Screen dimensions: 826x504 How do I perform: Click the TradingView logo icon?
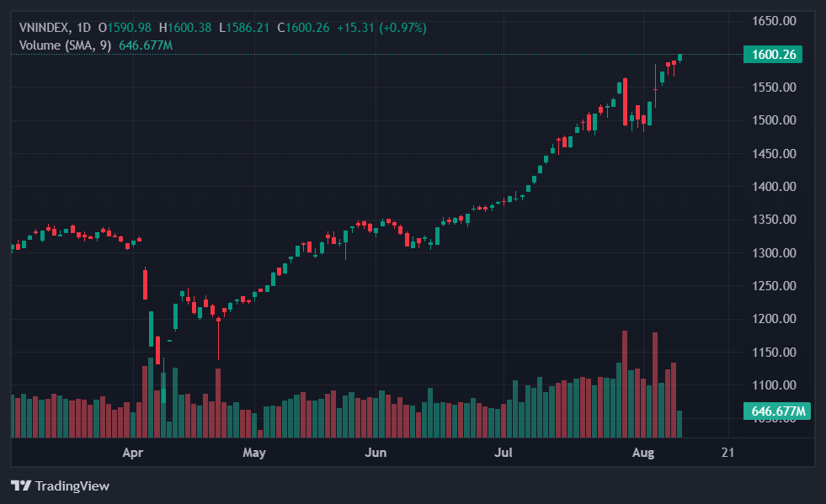pos(21,485)
